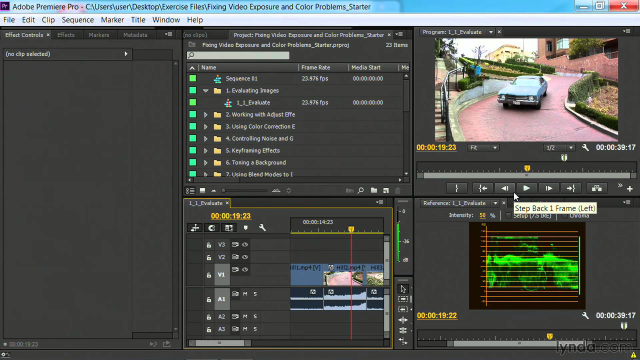Click the Add Marker icon in timeline
The image size is (640, 360).
[246, 228]
